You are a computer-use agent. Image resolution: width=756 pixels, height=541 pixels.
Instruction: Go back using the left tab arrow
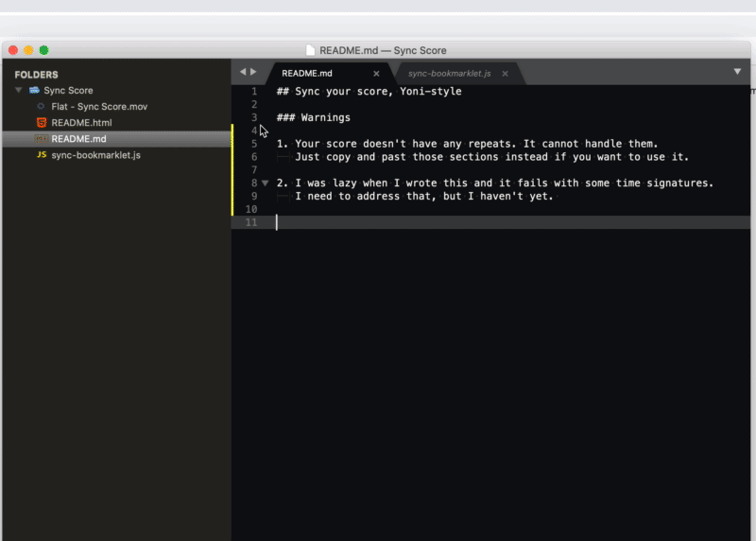click(x=243, y=72)
